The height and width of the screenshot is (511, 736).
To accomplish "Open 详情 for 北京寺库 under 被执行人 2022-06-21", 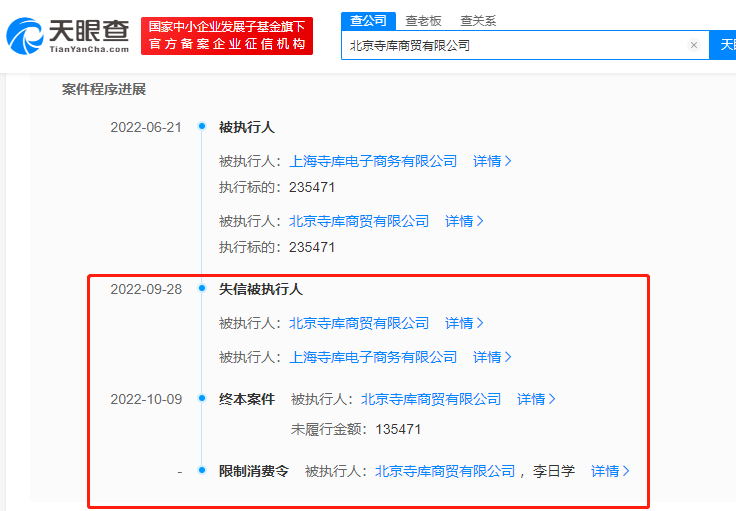I will [464, 221].
